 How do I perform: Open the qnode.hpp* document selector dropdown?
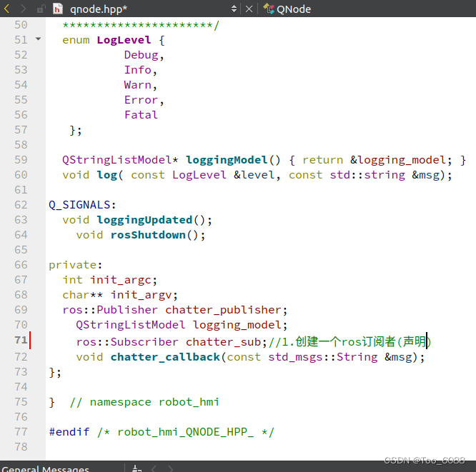click(x=234, y=9)
